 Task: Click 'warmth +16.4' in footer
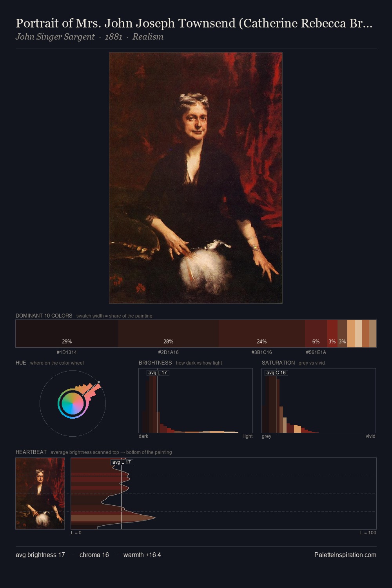click(x=142, y=555)
